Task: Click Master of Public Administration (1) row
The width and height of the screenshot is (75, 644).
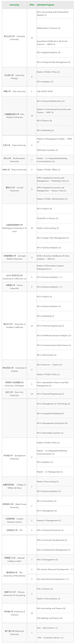Action: click(55, 199)
